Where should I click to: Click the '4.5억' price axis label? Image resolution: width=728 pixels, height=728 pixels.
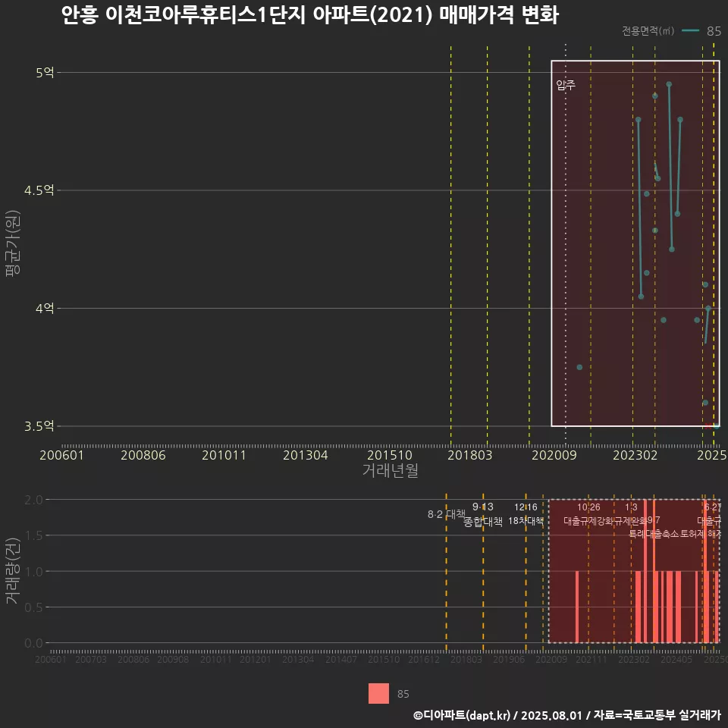39,190
